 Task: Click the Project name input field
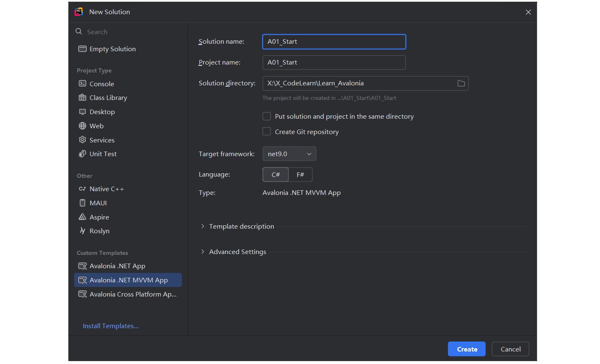click(334, 62)
